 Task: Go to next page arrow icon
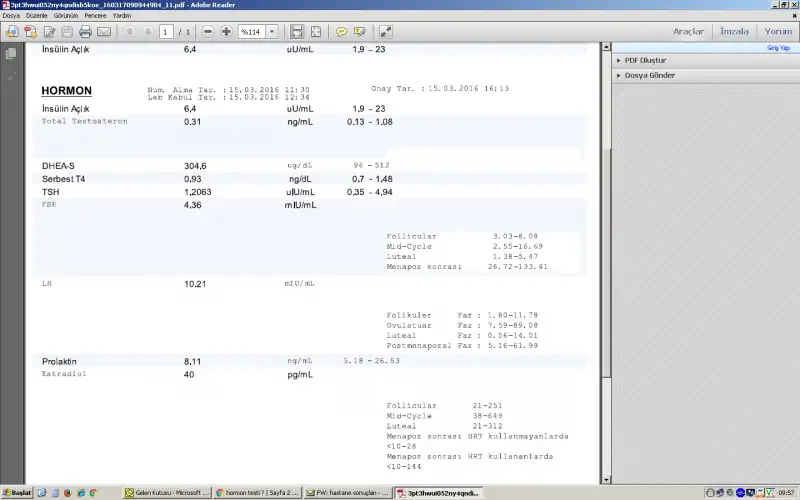(148, 32)
